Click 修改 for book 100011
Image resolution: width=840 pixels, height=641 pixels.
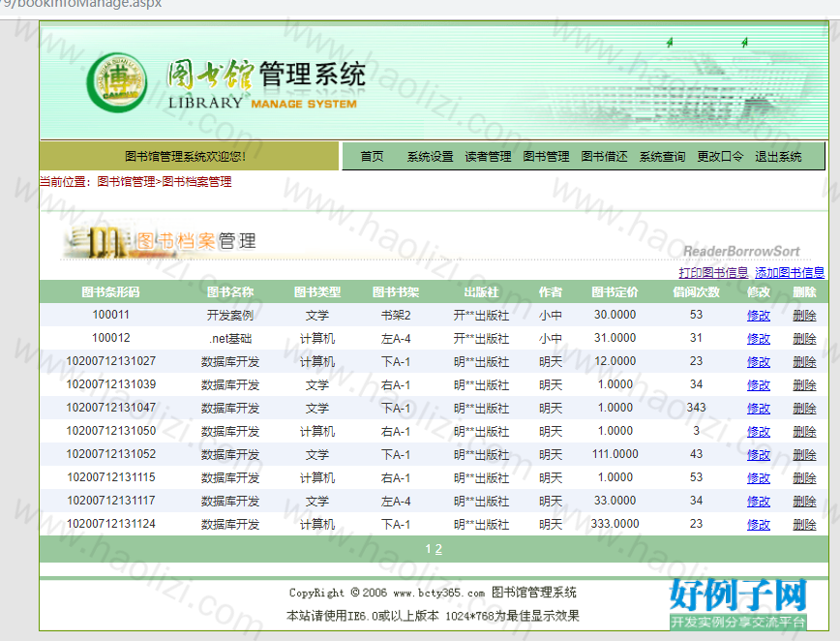759,315
